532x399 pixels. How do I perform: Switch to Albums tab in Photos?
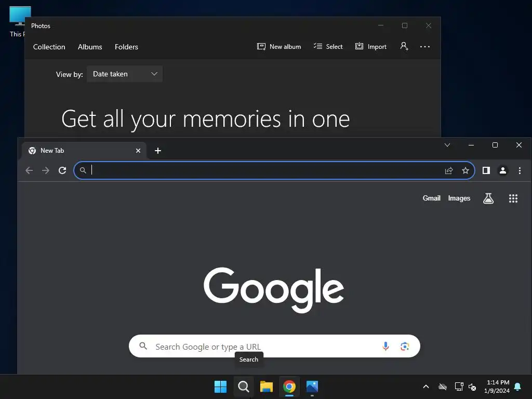[x=90, y=47]
